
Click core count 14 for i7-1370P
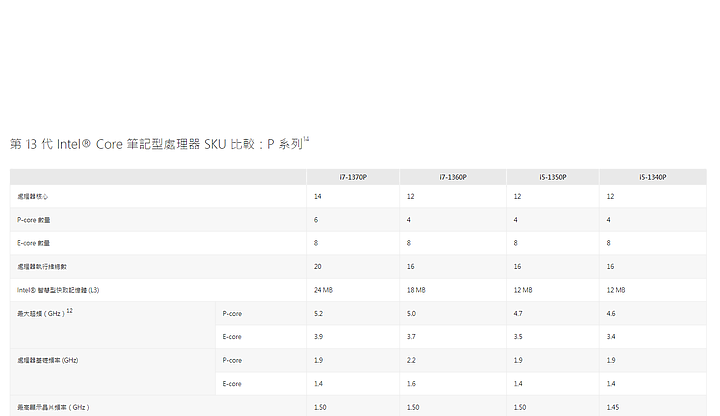point(318,197)
